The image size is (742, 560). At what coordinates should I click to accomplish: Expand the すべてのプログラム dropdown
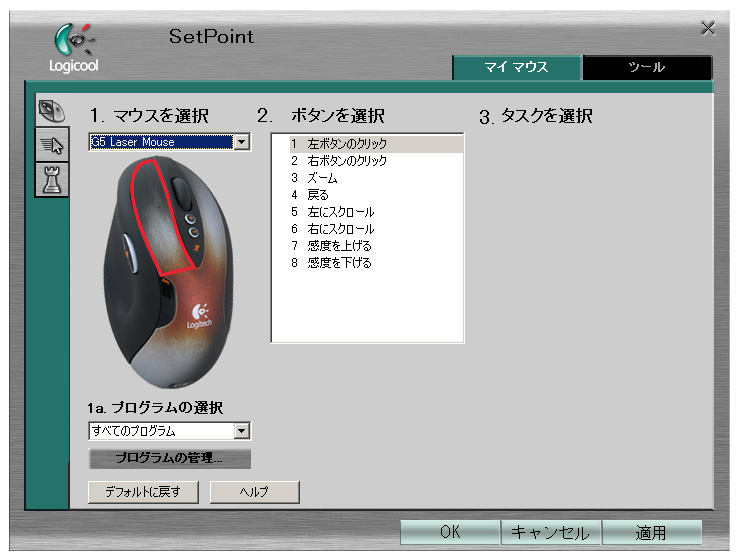point(241,431)
